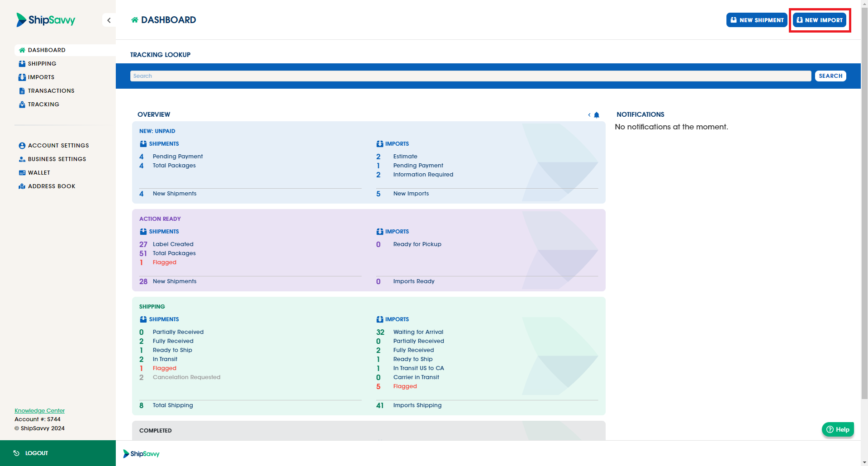Collapse the sidebar with the chevron button
The width and height of the screenshot is (868, 466).
click(109, 20)
